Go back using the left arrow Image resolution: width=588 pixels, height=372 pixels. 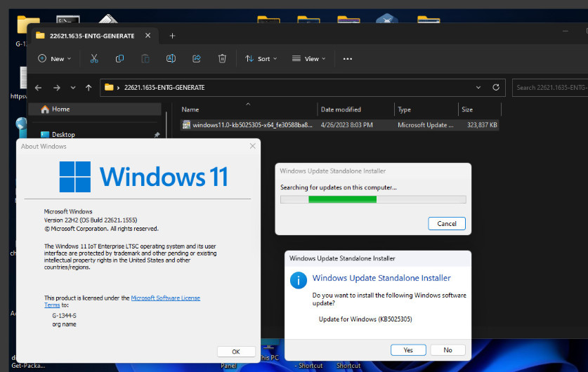tap(38, 88)
